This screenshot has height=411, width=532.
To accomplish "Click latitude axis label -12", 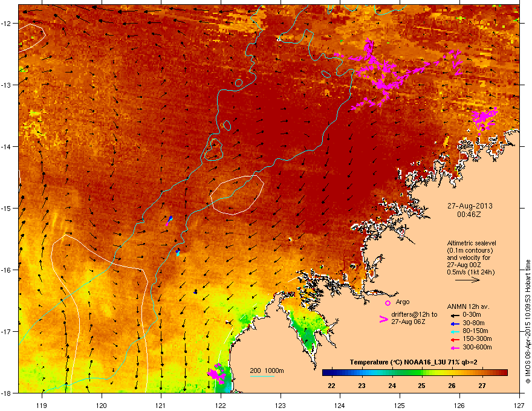I will [7, 24].
